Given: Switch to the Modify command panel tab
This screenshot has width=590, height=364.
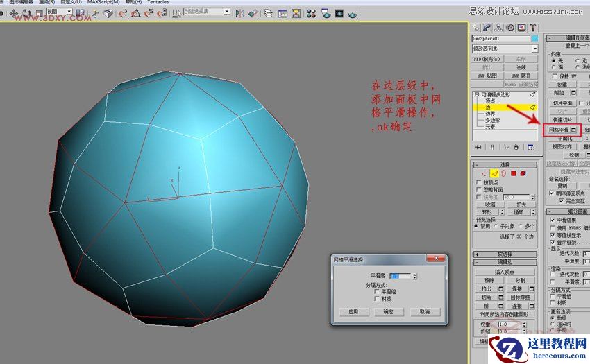Looking at the screenshot, I should coord(487,28).
